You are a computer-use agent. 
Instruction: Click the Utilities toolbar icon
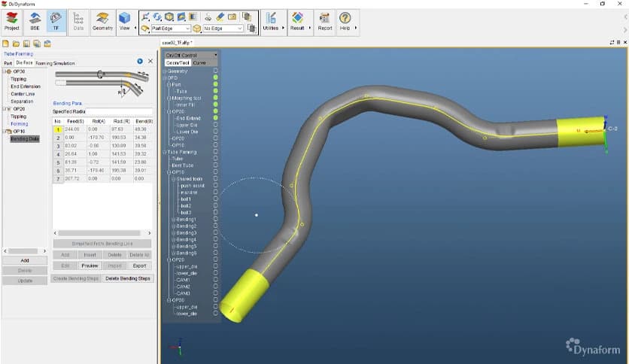pyautogui.click(x=271, y=20)
